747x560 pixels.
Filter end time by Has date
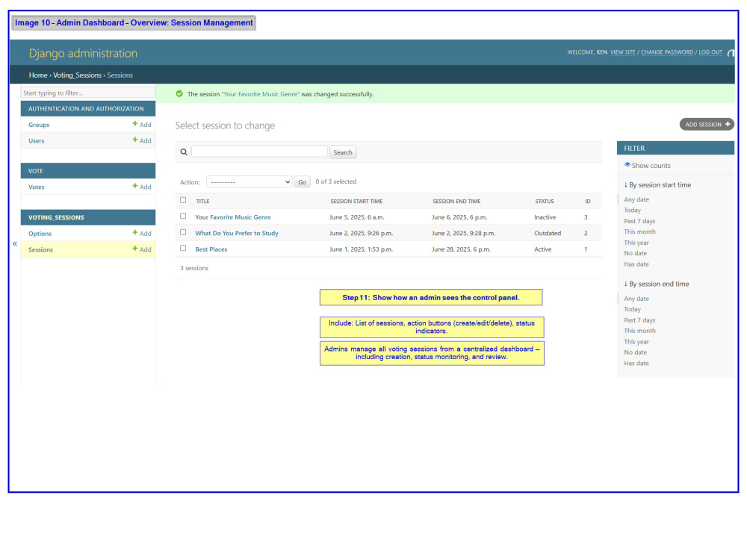click(x=636, y=364)
